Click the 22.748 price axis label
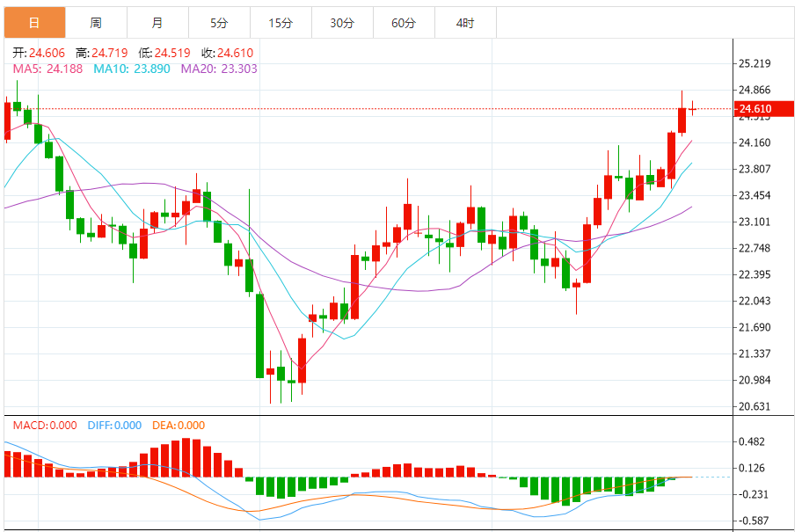802x532 pixels. click(755, 248)
